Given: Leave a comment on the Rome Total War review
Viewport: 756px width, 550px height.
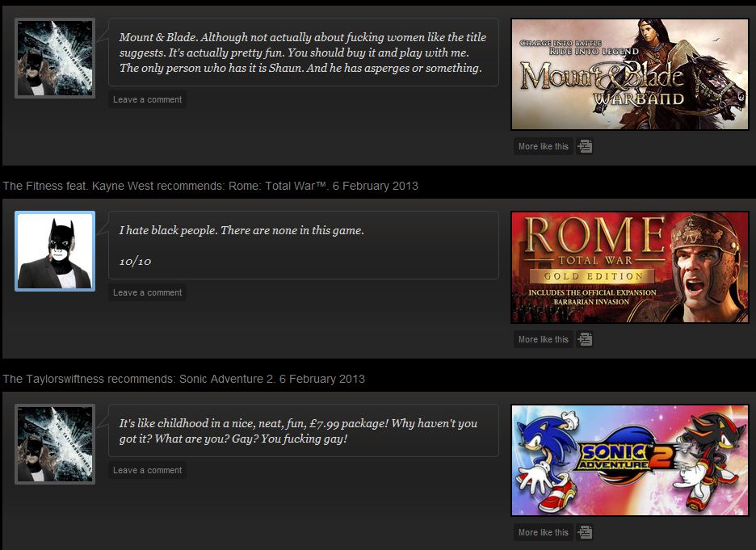Looking at the screenshot, I should 148,292.
